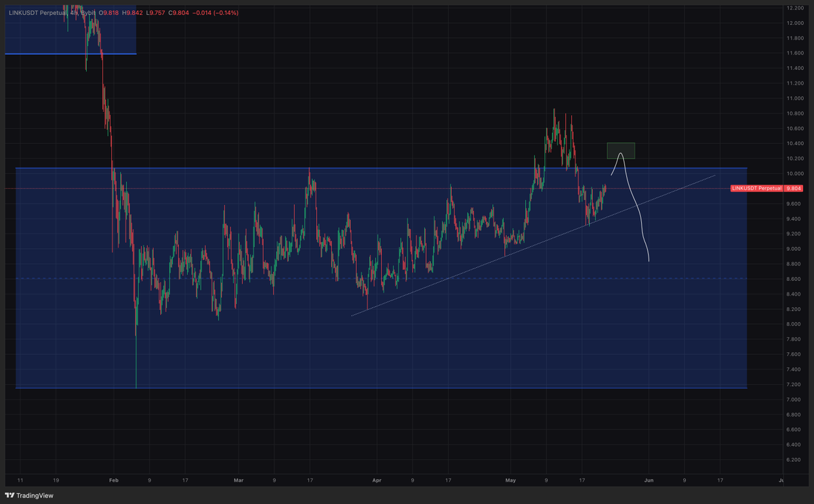
Task: Click the red LINKUSDT Perpetual price-scale tag
Action: click(x=756, y=188)
